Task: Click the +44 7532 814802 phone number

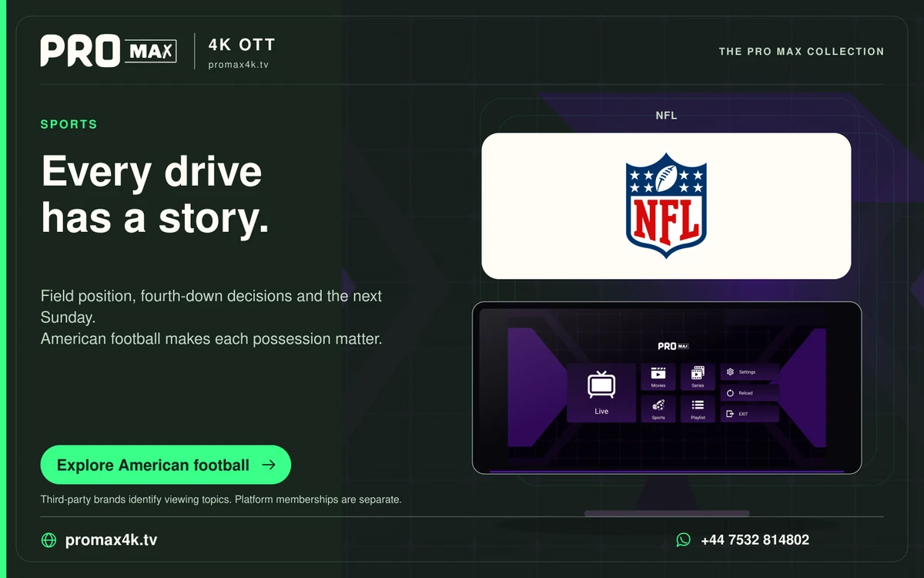Action: (x=755, y=540)
